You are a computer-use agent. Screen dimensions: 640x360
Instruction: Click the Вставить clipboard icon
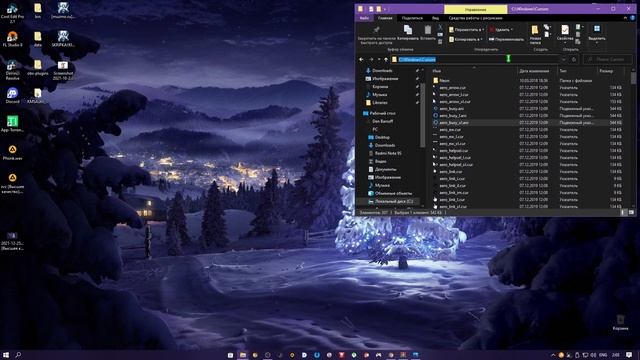click(428, 29)
